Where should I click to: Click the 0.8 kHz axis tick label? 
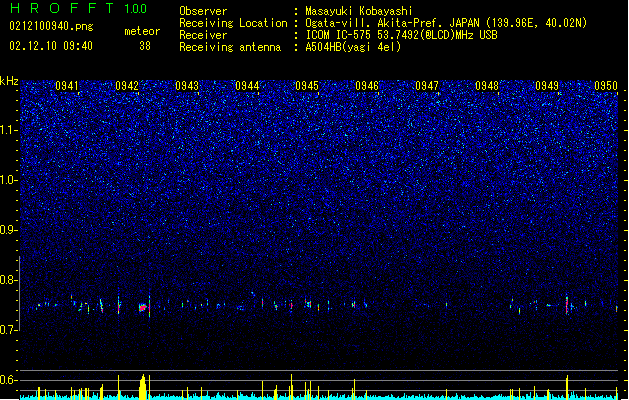click(x=8, y=280)
